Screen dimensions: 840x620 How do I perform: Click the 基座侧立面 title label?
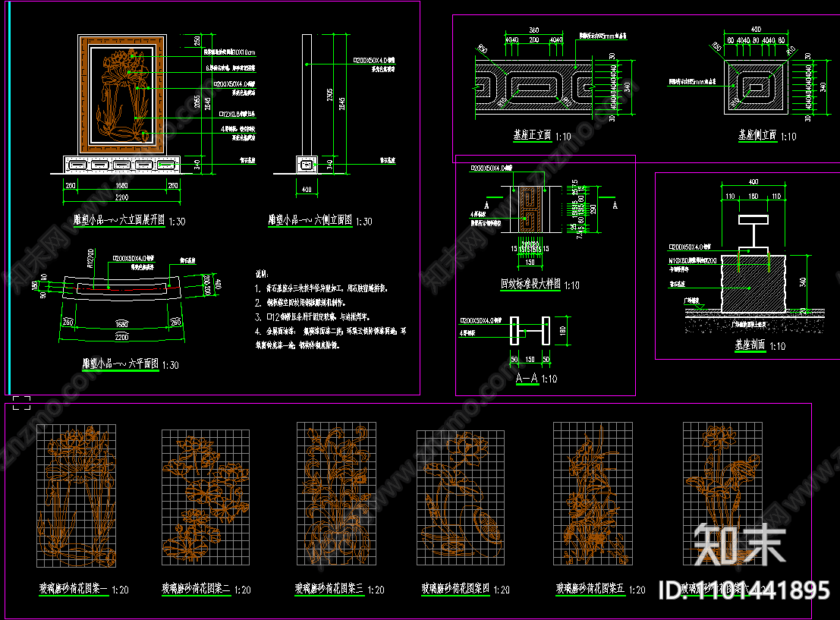tap(757, 136)
